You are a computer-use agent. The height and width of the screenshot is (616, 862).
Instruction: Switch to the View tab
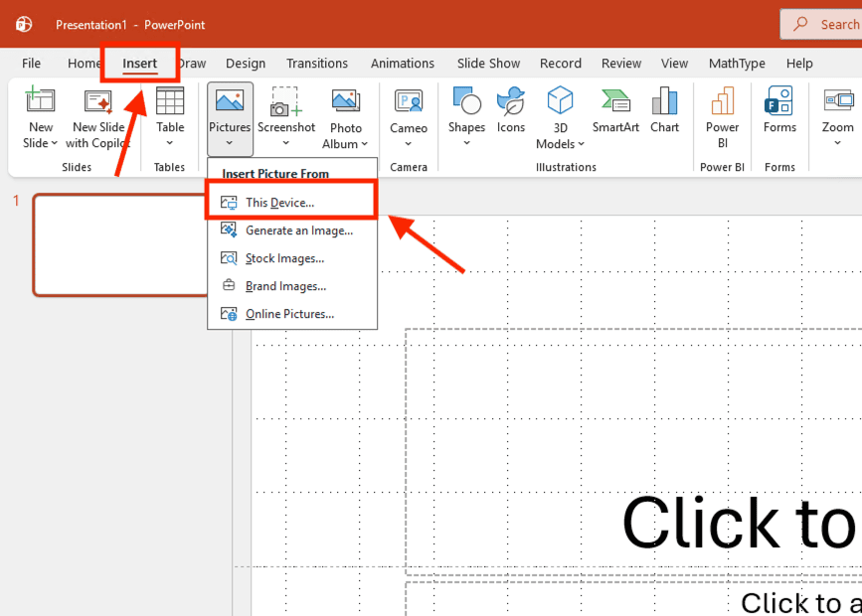(674, 64)
